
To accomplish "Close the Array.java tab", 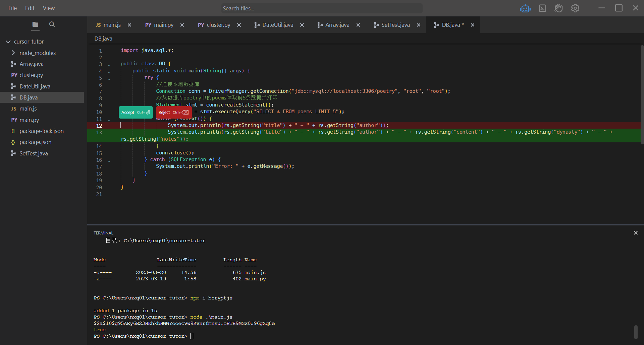I will (358, 25).
